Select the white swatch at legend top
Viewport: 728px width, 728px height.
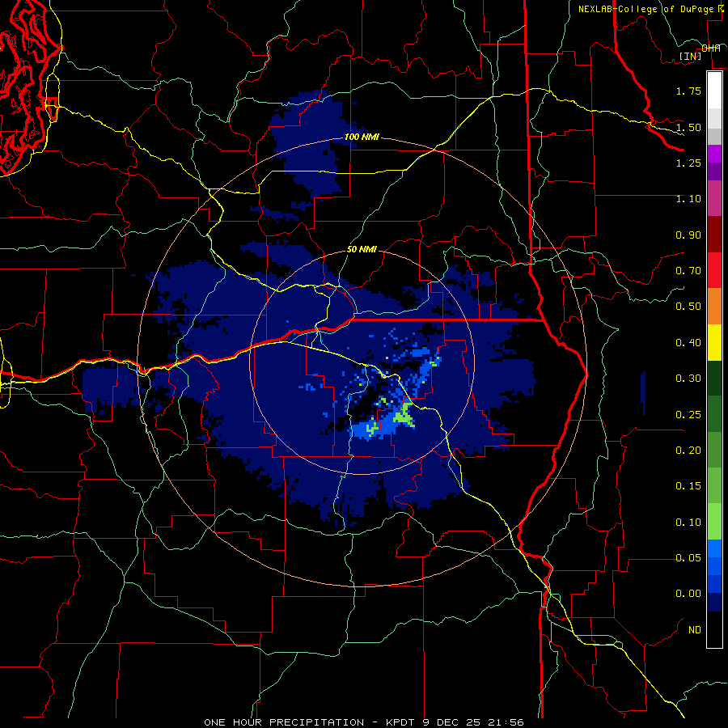714,91
